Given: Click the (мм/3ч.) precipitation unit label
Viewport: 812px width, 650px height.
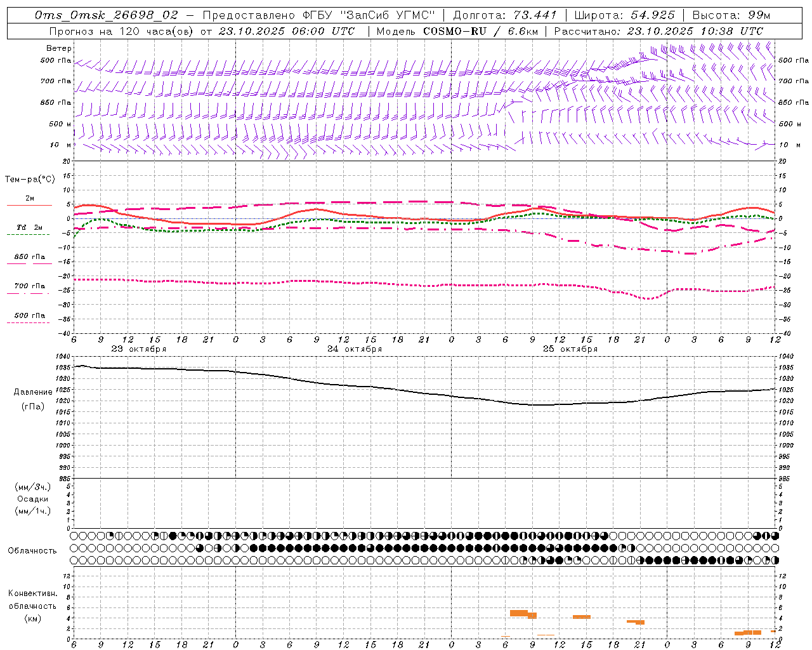Looking at the screenshot, I should (x=33, y=487).
